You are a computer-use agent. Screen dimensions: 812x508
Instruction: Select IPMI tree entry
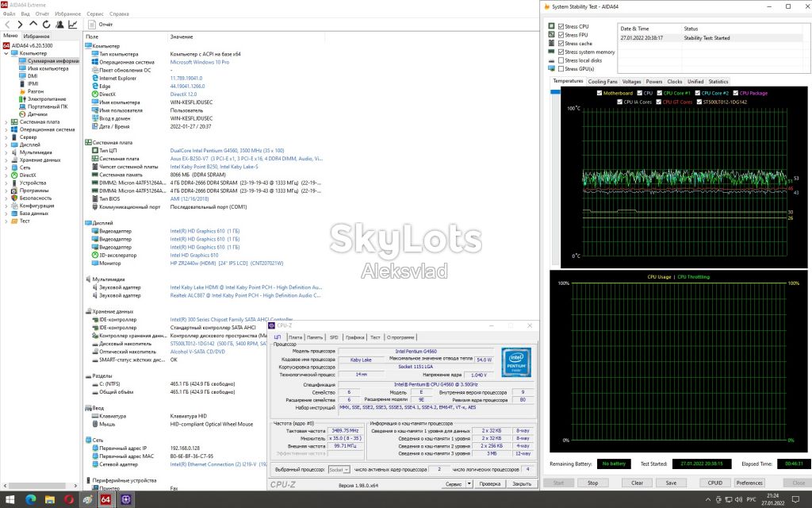(x=33, y=83)
